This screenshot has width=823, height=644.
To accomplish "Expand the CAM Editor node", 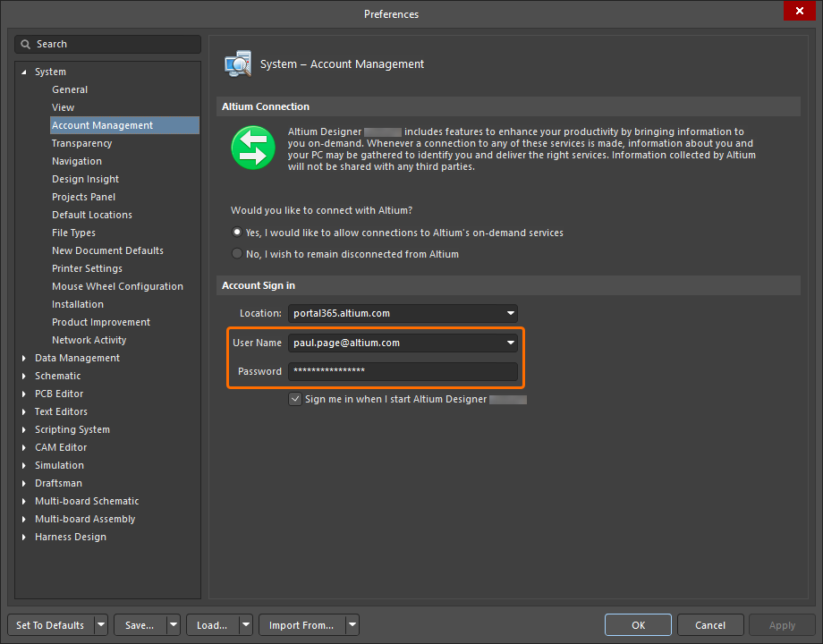I will pyautogui.click(x=23, y=447).
